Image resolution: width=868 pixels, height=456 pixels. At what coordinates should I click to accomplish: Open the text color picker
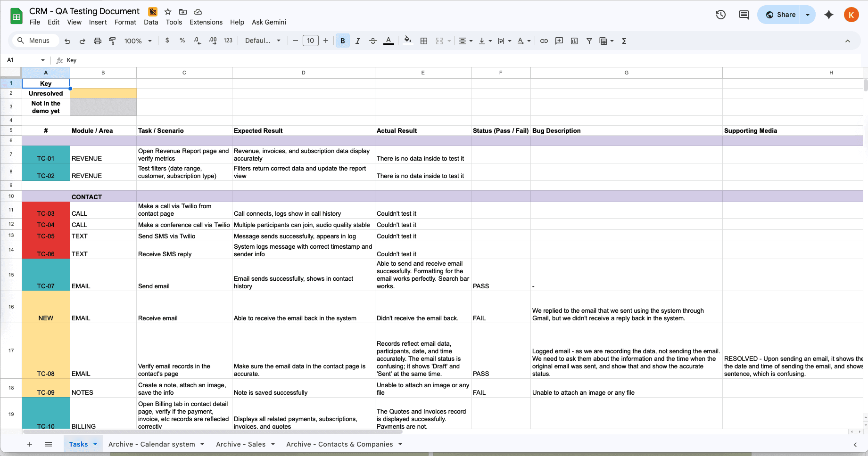389,41
